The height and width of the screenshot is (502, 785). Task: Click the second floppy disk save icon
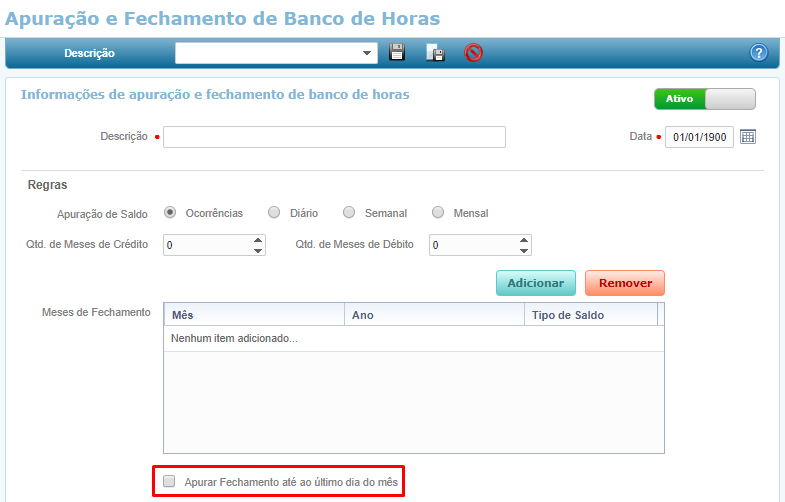[435, 53]
